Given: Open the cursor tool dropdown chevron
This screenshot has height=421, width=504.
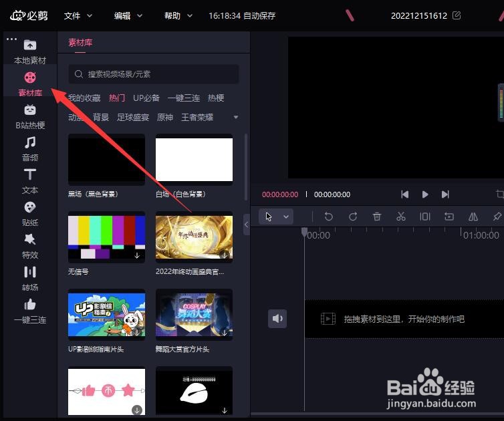Looking at the screenshot, I should pyautogui.click(x=285, y=217).
